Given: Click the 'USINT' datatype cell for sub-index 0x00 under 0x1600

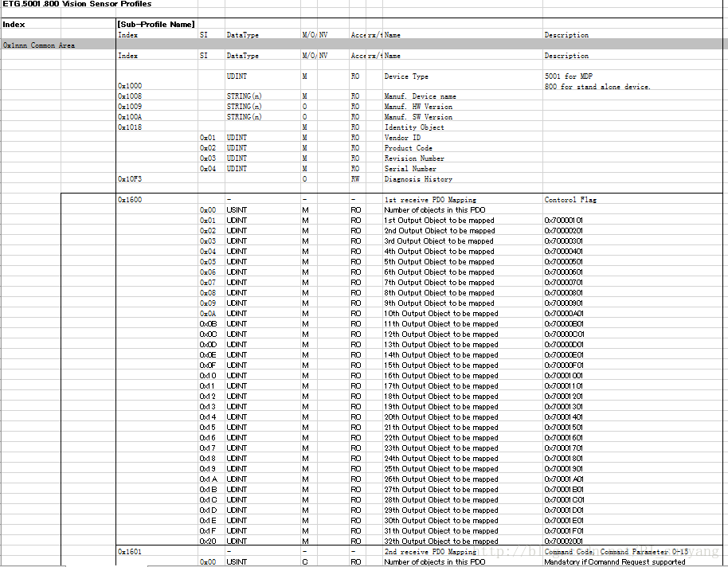Looking at the screenshot, I should tap(237, 210).
